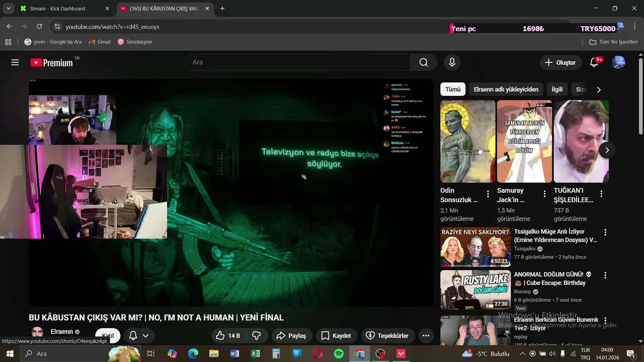644x362 pixels.
Task: Show next filter chips arrow
Action: coord(598,89)
